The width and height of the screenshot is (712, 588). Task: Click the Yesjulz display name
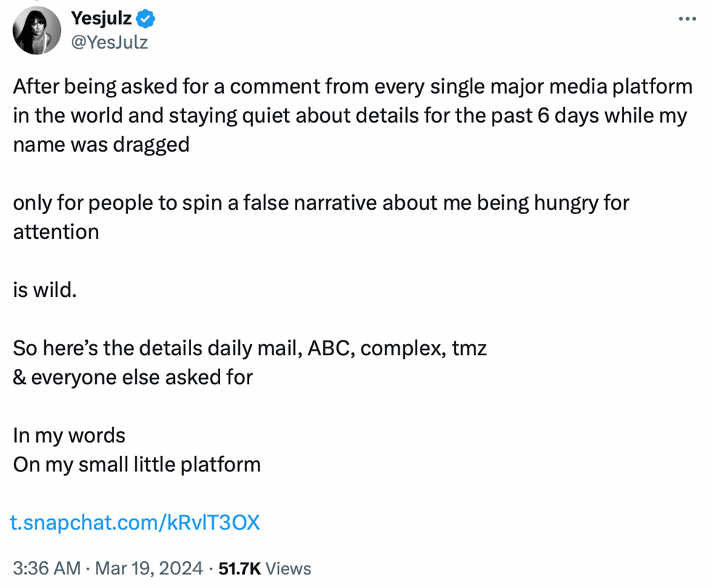click(101, 18)
